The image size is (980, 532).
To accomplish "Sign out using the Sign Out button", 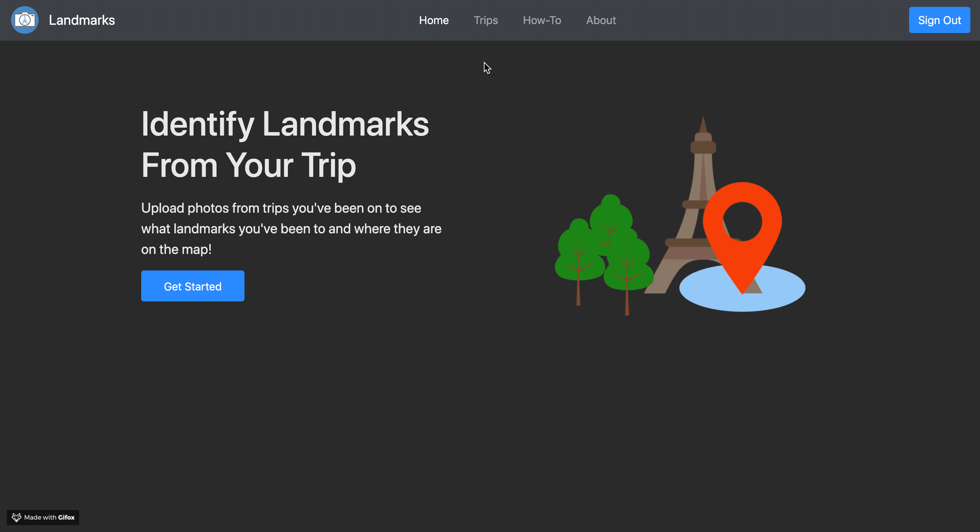I will coord(939,20).
